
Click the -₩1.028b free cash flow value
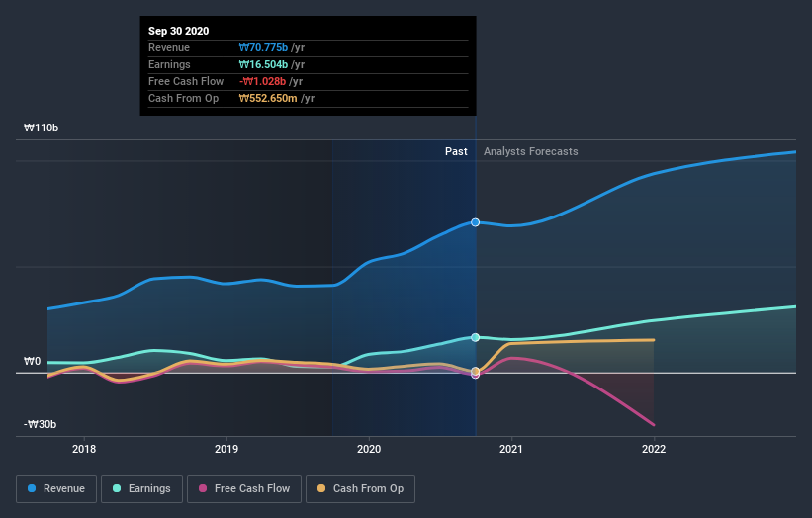[262, 81]
